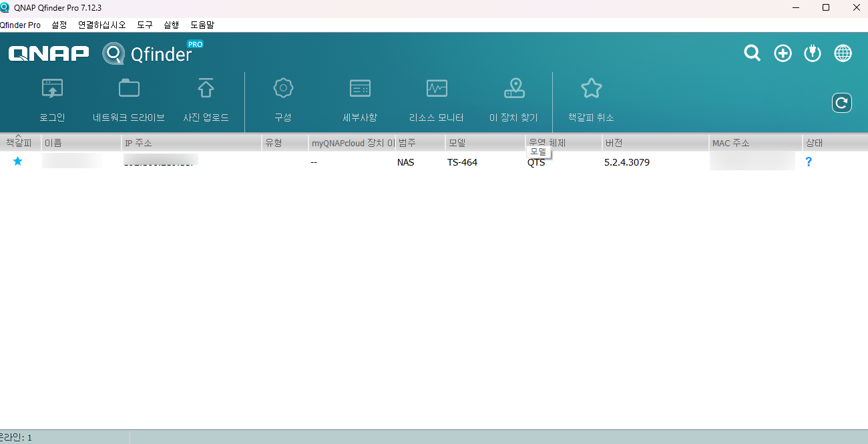
Task: Sort by the 범주 column header
Action: click(x=421, y=143)
